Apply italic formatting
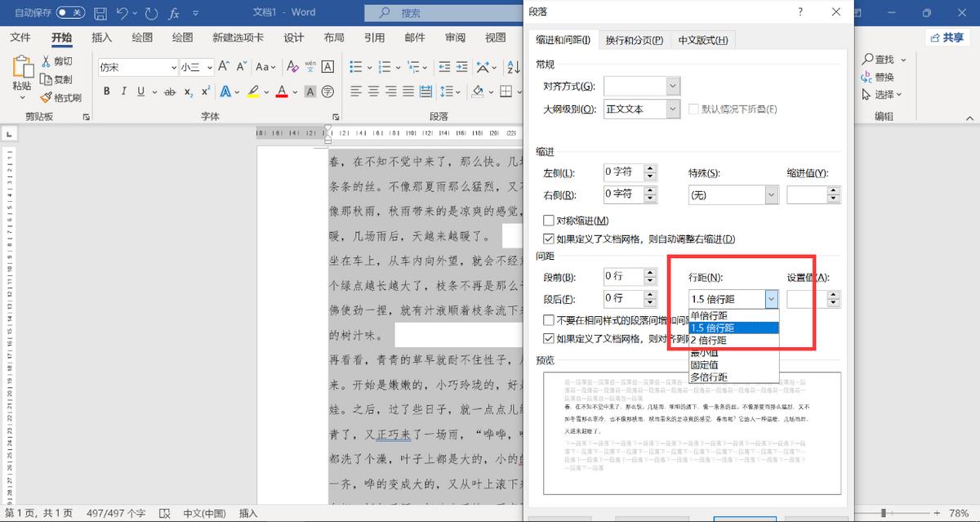 124,91
